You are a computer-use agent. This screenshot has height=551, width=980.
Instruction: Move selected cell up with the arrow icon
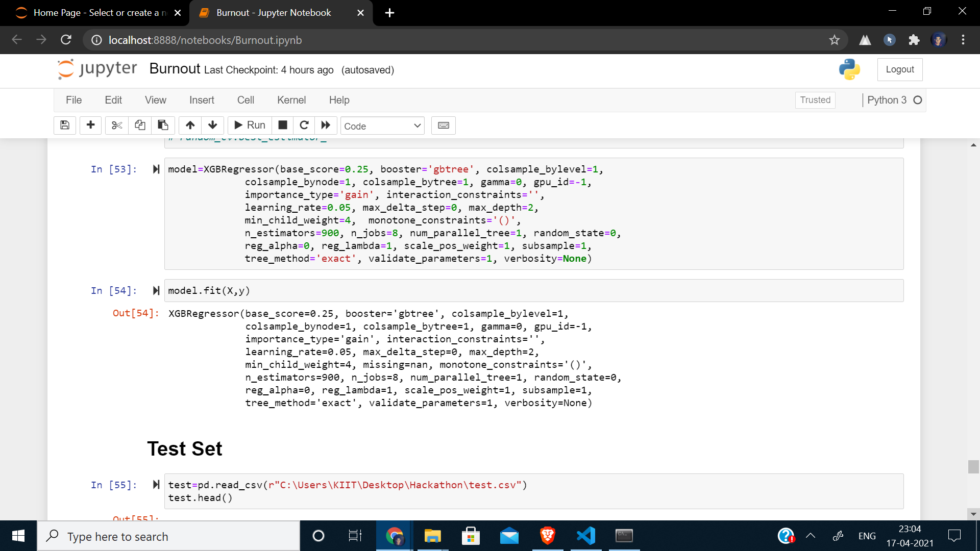[190, 125]
